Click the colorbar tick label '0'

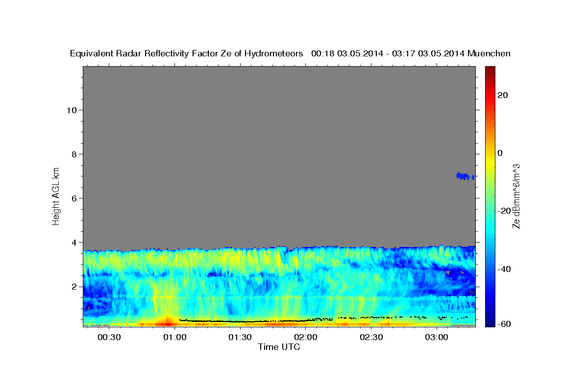500,153
